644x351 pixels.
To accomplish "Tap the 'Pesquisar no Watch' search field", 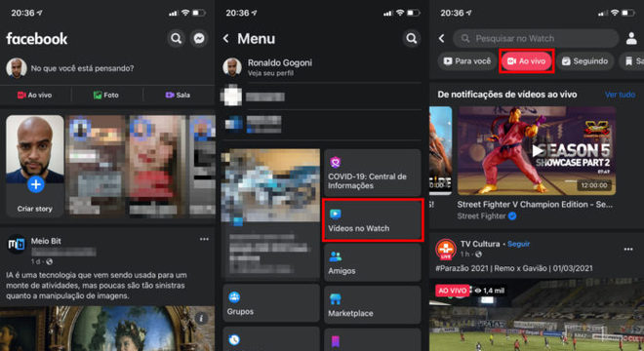I will tap(536, 39).
